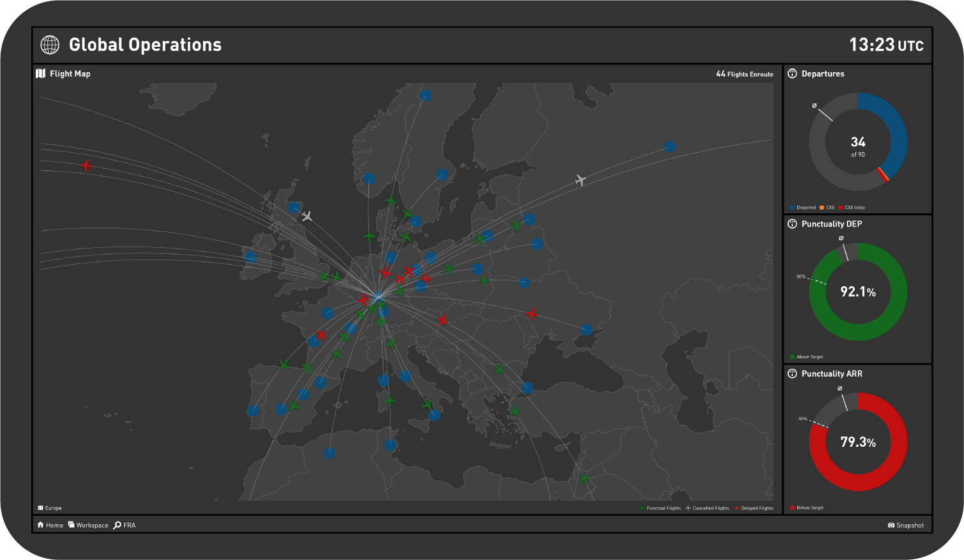Click the gauge icon next to Departures
Screen dimensions: 964x560
pyautogui.click(x=792, y=73)
